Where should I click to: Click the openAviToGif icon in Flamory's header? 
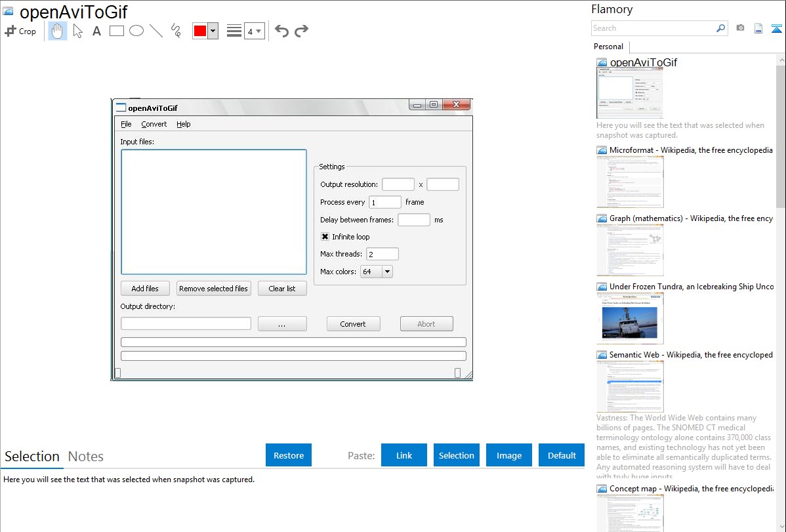[9, 11]
